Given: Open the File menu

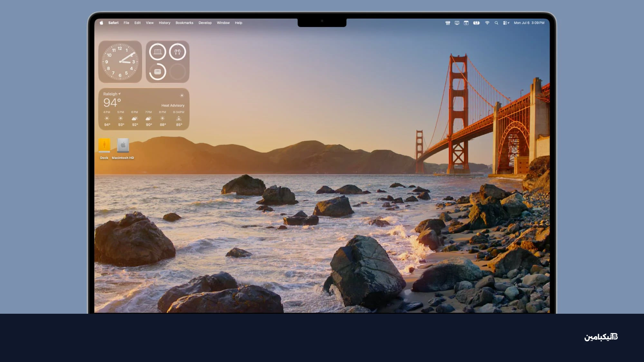Looking at the screenshot, I should click(x=126, y=23).
